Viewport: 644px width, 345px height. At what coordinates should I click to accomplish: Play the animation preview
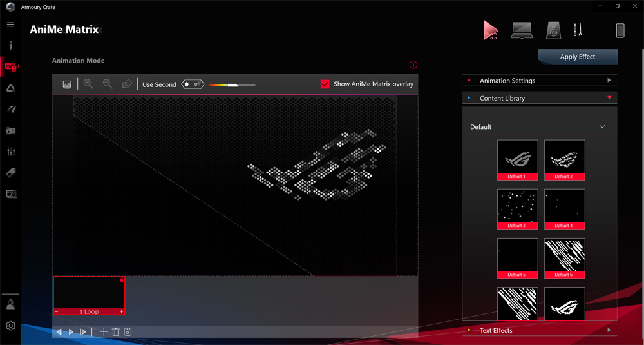71,331
